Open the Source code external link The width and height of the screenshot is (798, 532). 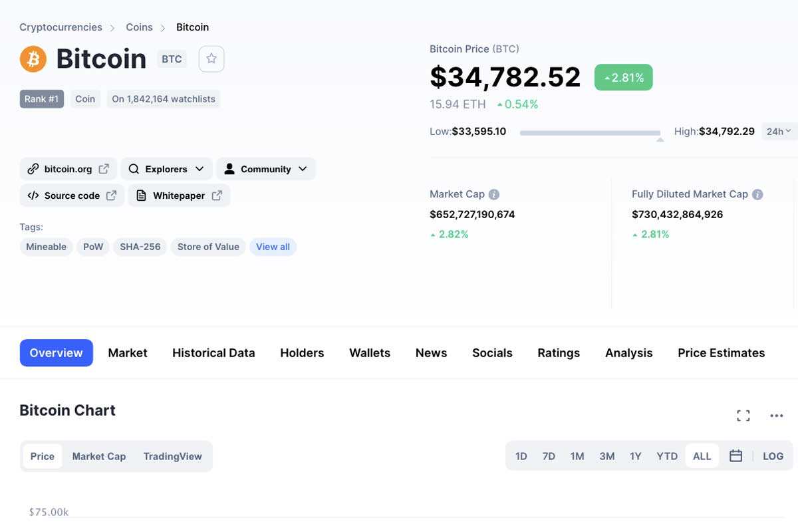point(72,196)
